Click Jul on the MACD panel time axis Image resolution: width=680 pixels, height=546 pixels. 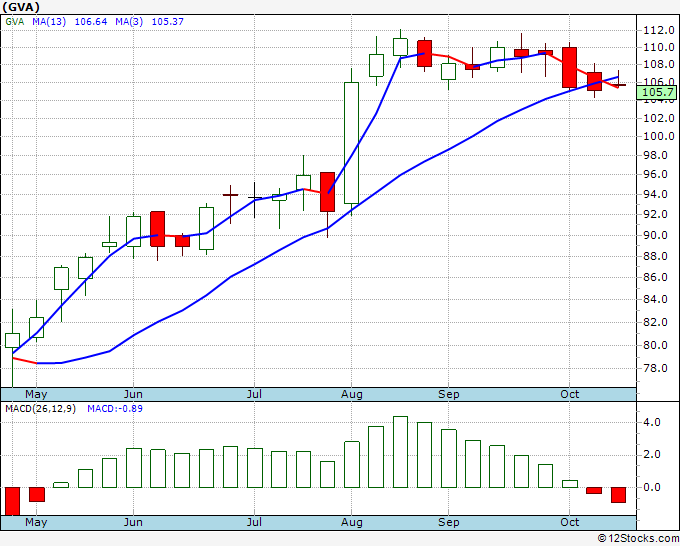tap(254, 522)
